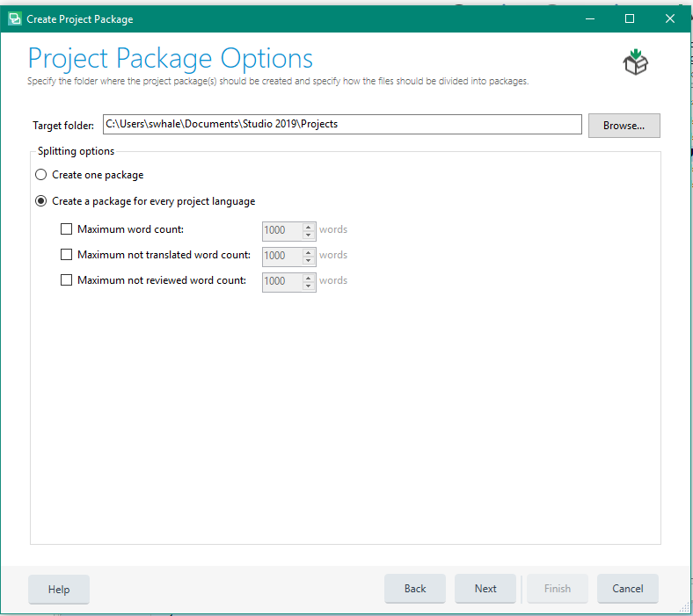Decrease the not reviewed word count spinner
693x616 pixels.
tap(309, 286)
